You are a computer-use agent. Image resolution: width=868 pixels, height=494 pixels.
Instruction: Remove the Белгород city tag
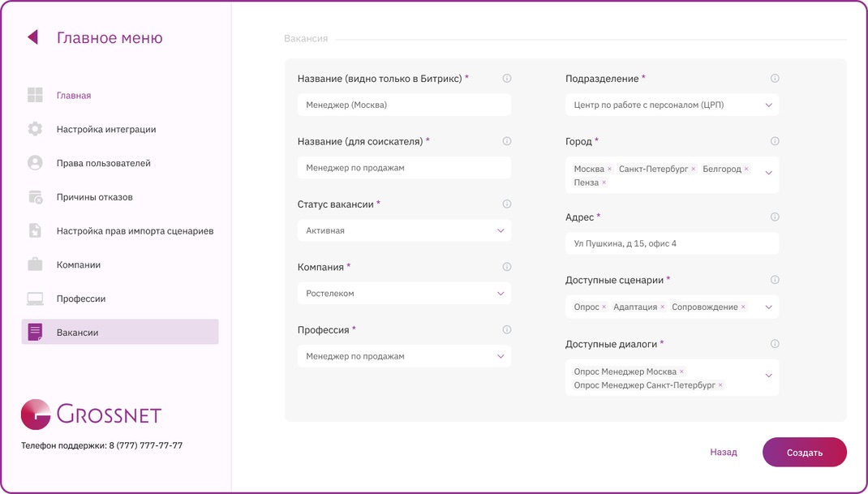click(746, 169)
